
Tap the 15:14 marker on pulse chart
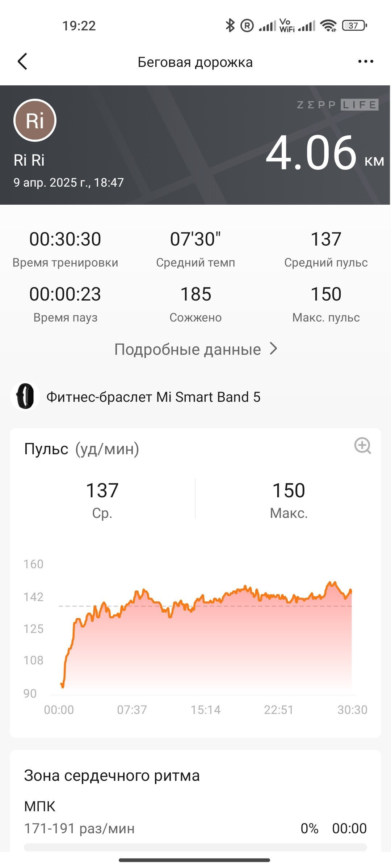click(x=206, y=710)
